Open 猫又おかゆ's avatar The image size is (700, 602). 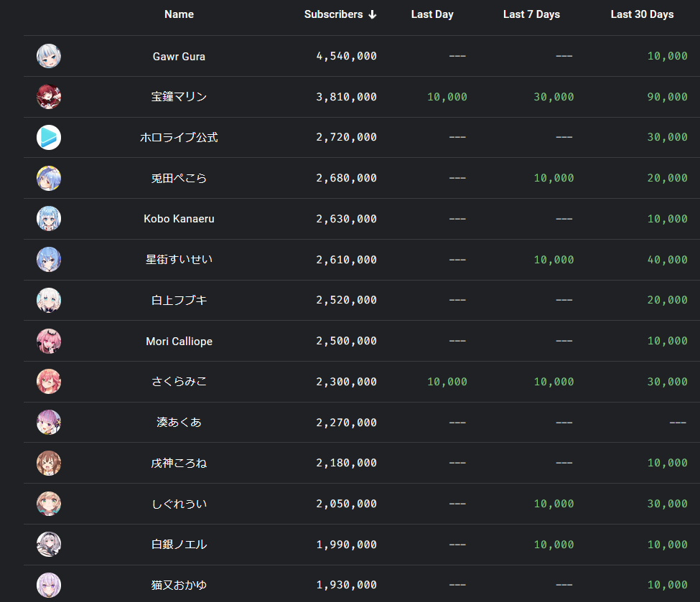[x=49, y=585]
